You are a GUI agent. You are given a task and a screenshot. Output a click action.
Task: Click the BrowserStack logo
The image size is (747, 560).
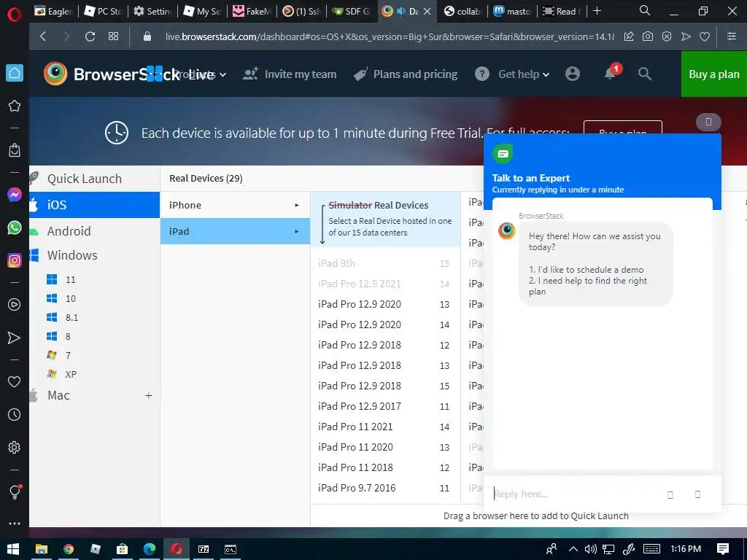tap(112, 74)
